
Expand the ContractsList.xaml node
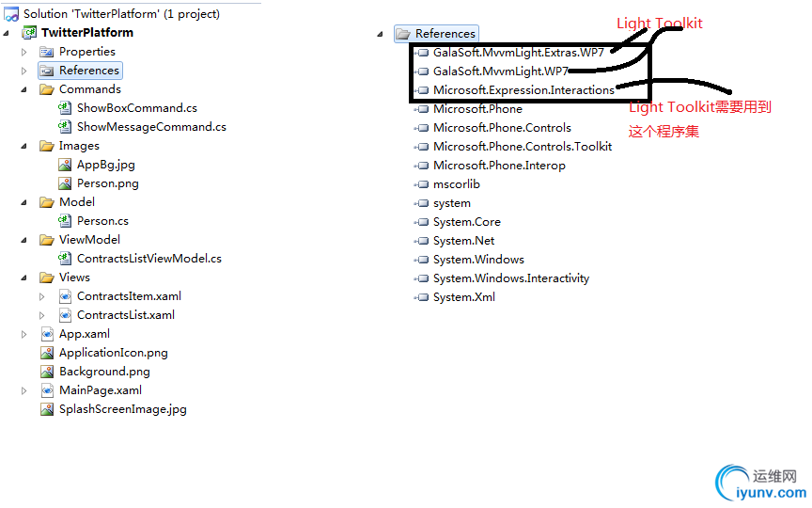coord(42,315)
